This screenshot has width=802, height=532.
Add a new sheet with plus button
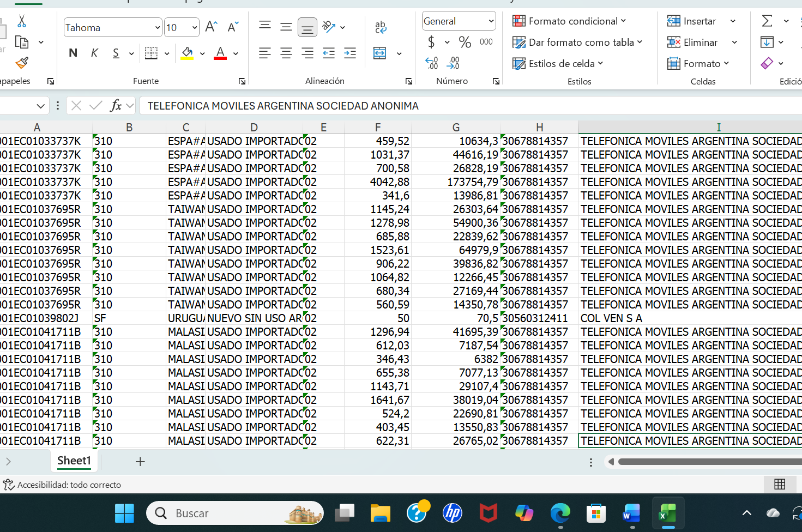click(x=140, y=462)
